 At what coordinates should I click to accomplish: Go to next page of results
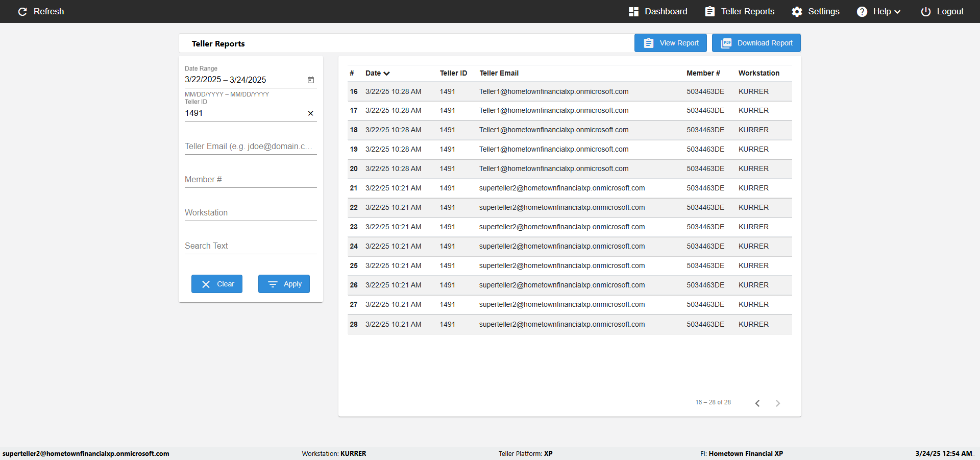tap(778, 403)
